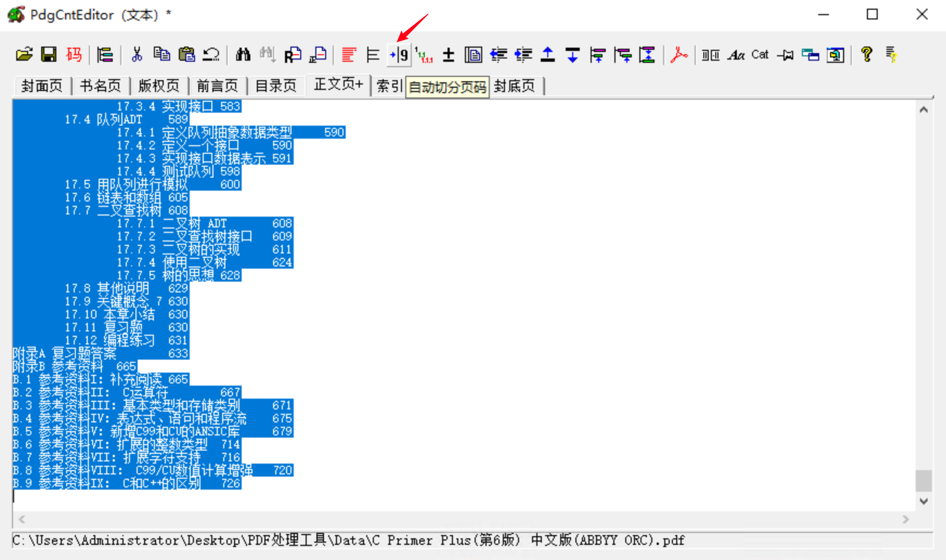
Task: Click the line '附录B 参考资料 665'
Action: [x=75, y=366]
